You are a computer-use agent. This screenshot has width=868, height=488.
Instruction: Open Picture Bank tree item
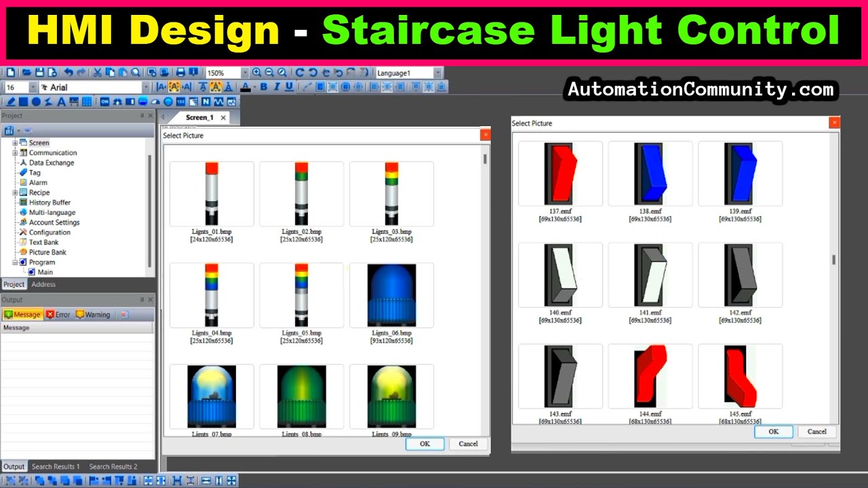point(47,252)
